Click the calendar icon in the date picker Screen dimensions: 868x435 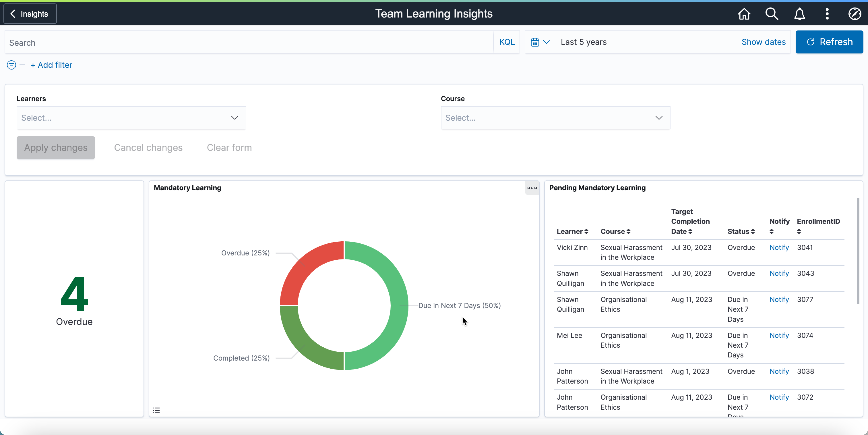point(535,42)
